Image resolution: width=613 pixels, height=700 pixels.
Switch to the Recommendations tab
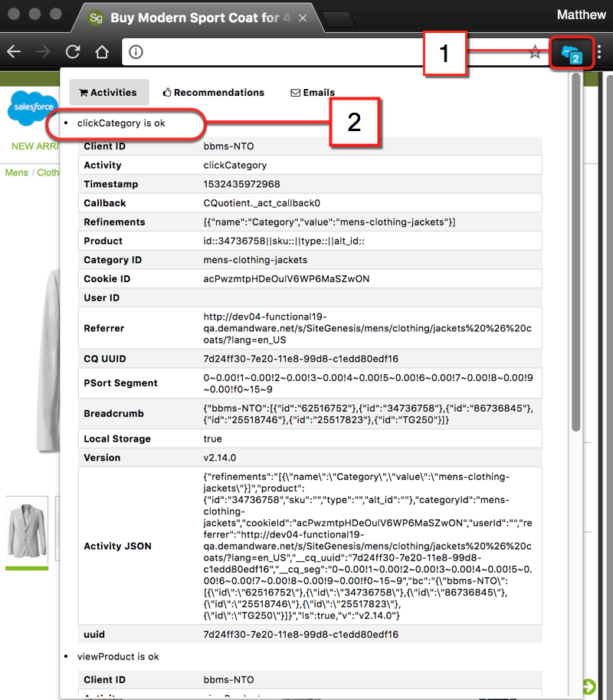tap(214, 93)
